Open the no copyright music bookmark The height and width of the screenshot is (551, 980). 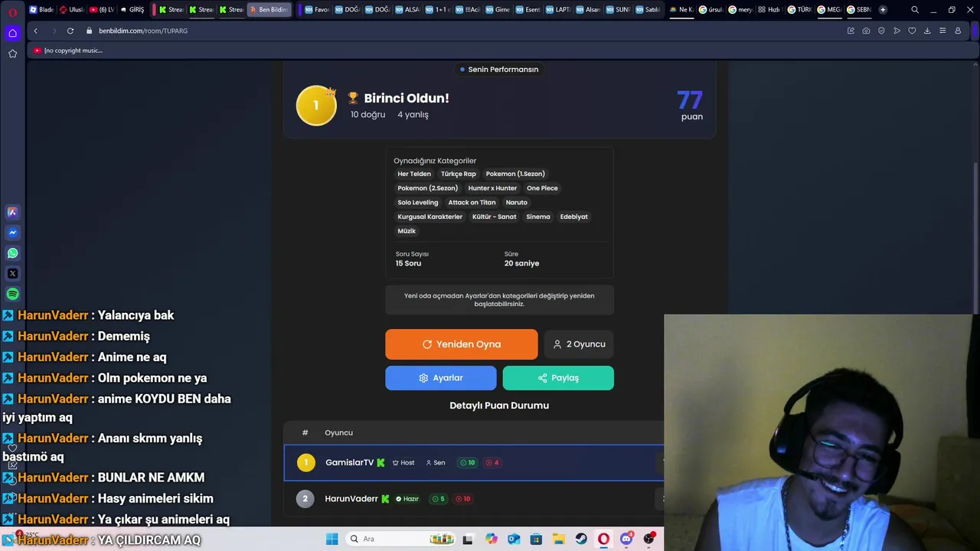[x=68, y=51]
